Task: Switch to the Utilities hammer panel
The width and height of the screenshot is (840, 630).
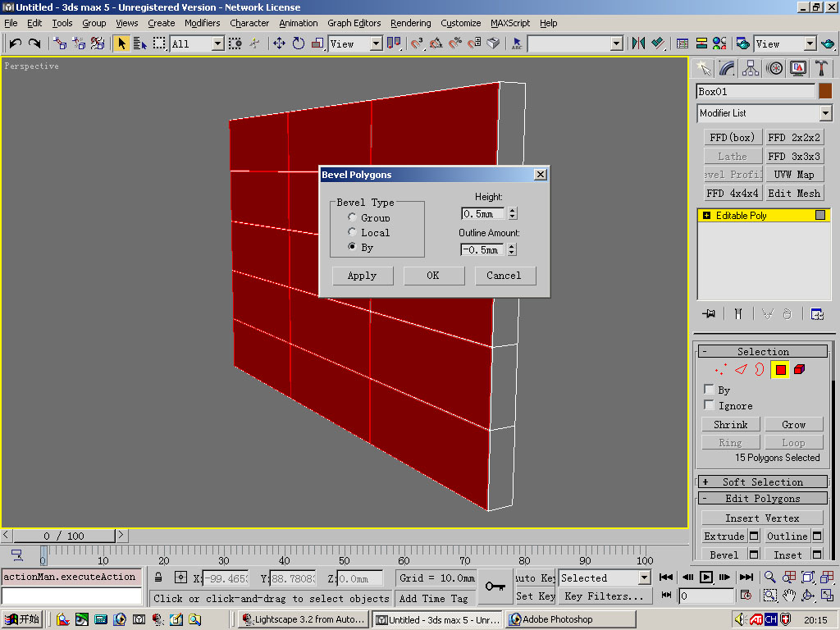Action: tap(820, 68)
